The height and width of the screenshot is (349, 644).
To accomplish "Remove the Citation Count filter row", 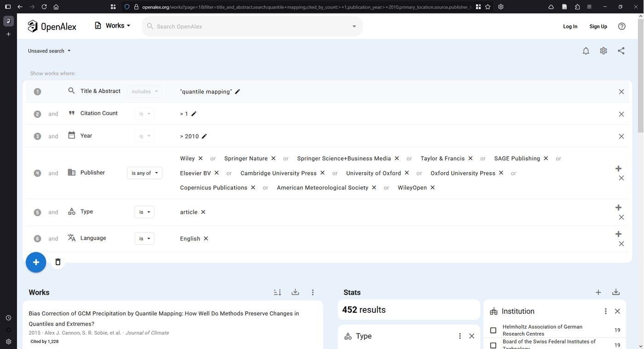I will [x=621, y=114].
